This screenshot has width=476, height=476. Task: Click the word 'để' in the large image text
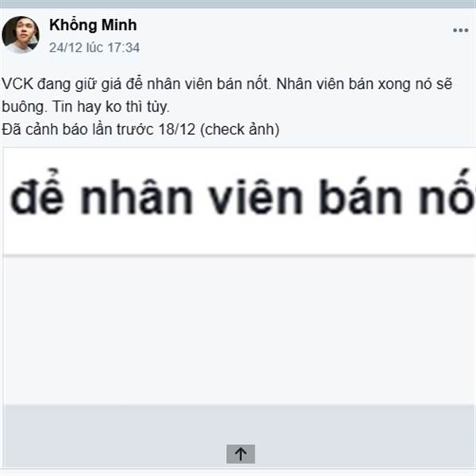point(37,192)
